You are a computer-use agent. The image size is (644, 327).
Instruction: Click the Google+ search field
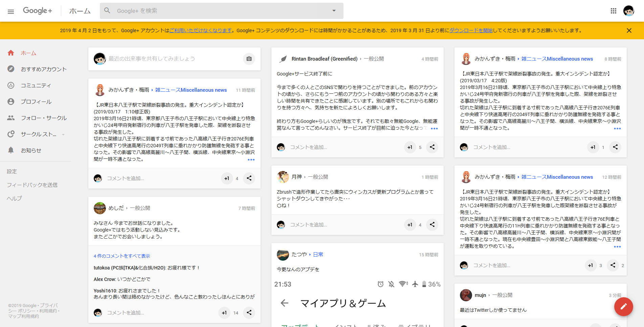point(222,11)
